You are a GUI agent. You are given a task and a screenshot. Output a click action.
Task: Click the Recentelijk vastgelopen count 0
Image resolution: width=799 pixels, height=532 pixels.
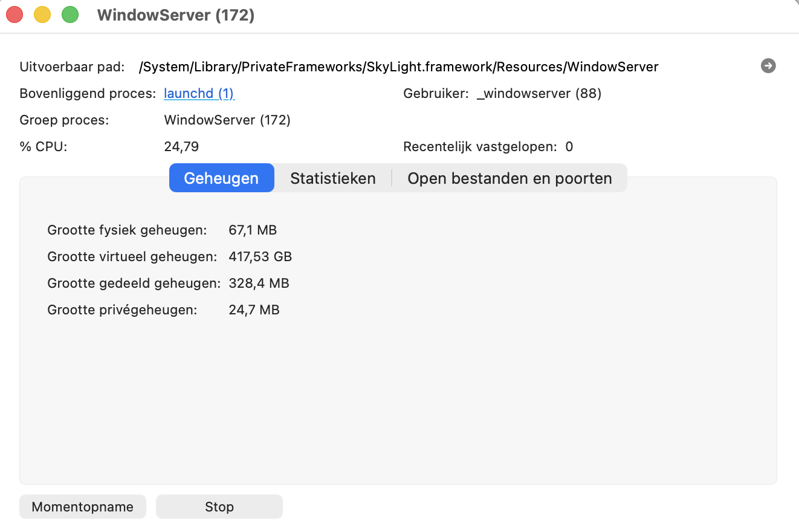pyautogui.click(x=569, y=146)
